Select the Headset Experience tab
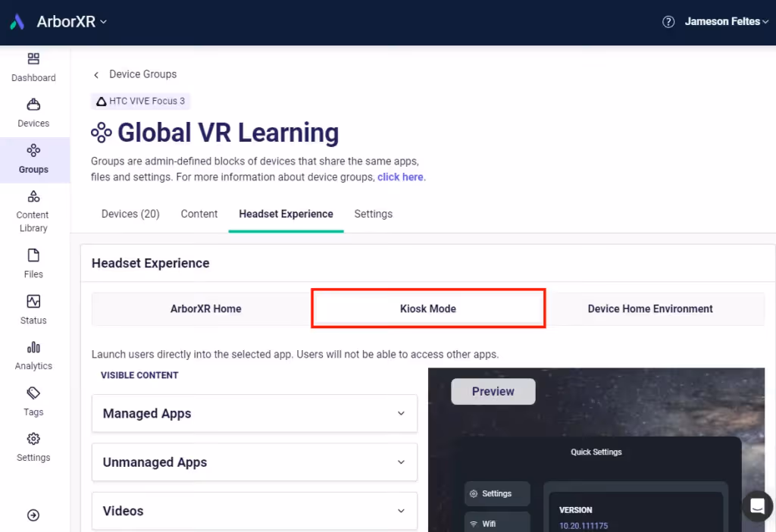 tap(286, 214)
